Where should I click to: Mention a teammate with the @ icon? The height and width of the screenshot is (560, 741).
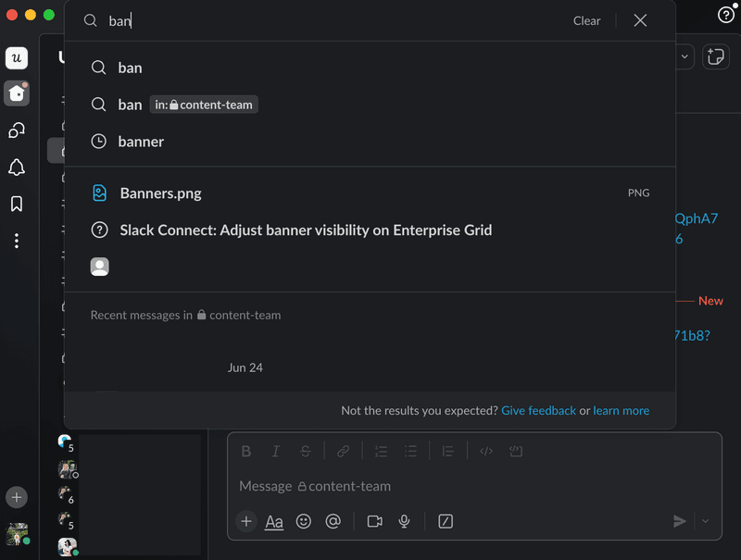click(333, 521)
